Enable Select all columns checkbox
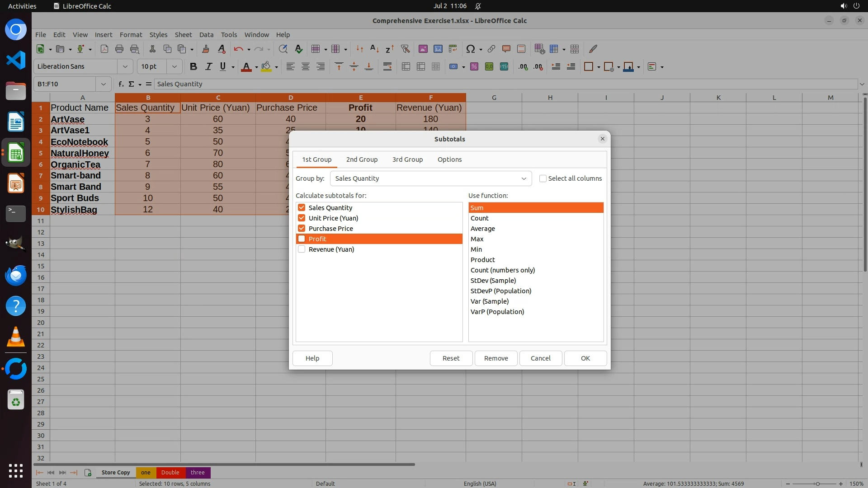The image size is (868, 488). point(543,178)
